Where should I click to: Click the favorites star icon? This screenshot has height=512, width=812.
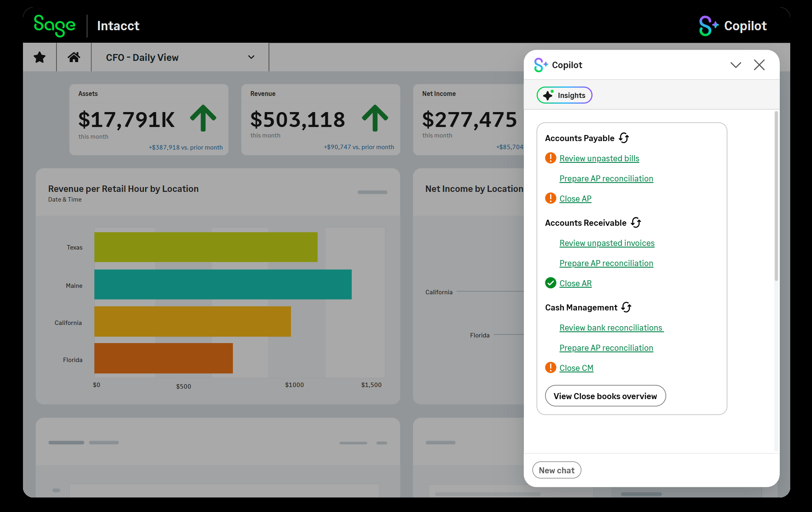point(39,57)
